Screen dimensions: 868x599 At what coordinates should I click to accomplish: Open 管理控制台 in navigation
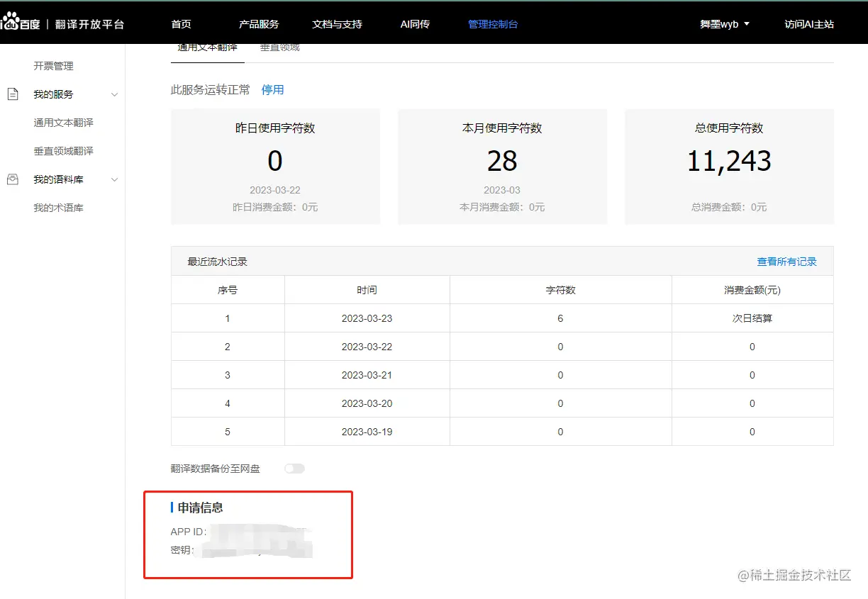tap(493, 24)
